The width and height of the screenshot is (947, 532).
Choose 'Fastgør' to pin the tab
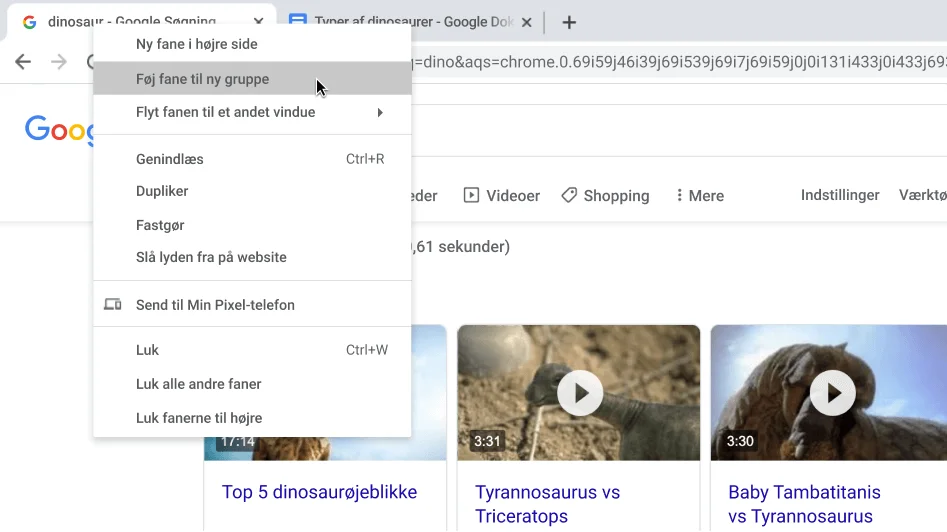(x=252, y=225)
